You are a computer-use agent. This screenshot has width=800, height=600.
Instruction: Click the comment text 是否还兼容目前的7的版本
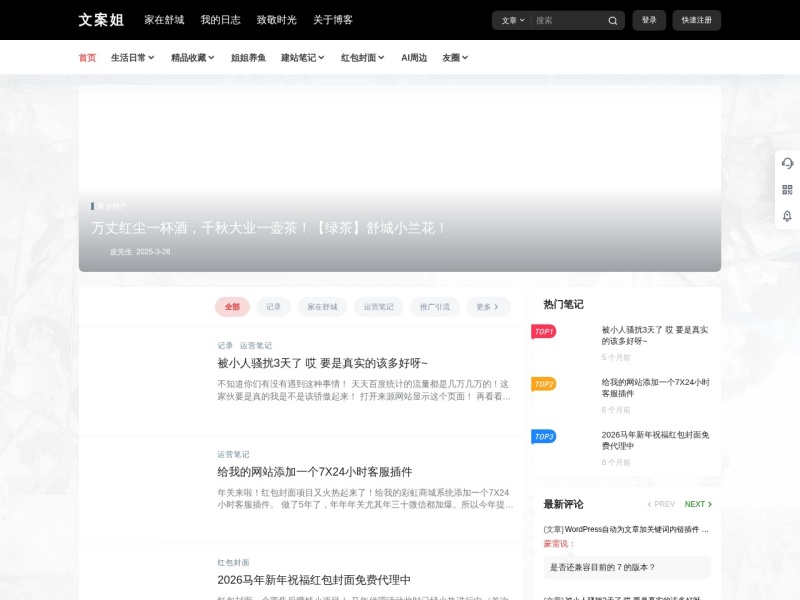pos(602,567)
